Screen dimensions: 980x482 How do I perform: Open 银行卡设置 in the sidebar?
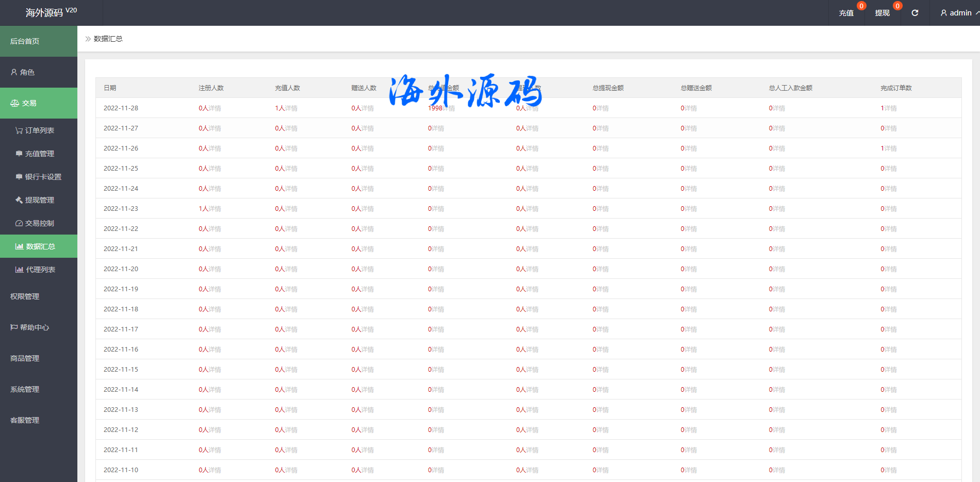coord(39,177)
